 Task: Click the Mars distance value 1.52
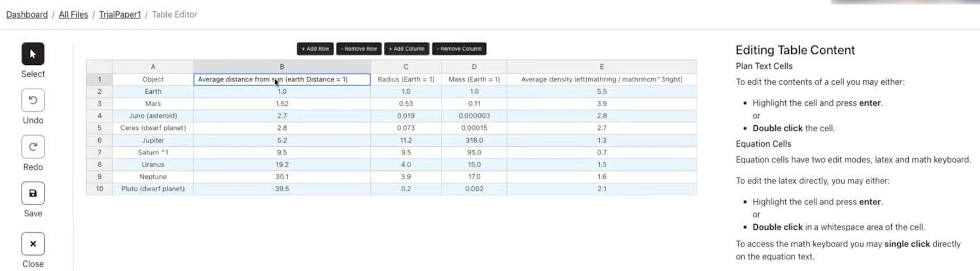tap(282, 104)
